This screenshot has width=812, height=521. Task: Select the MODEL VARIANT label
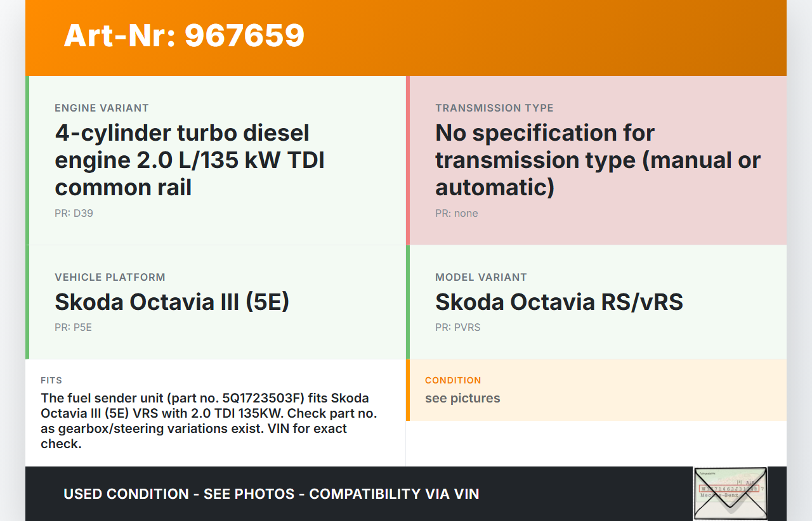[x=481, y=277]
